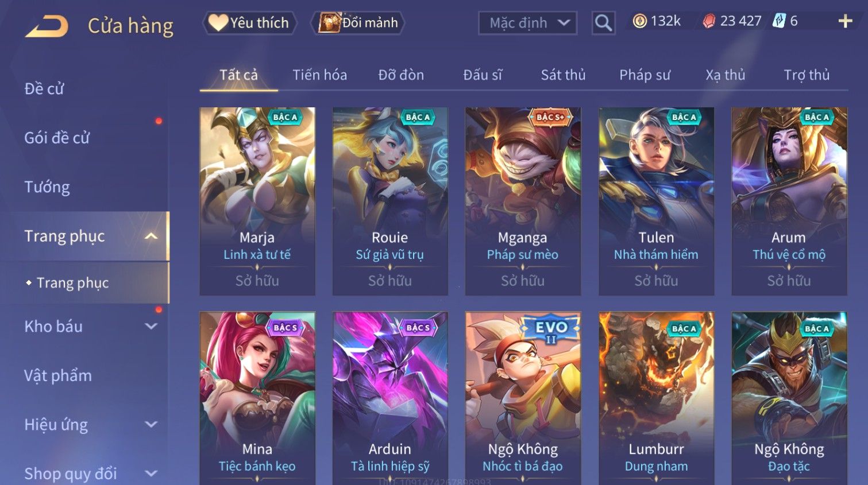Switch to the Tiến hóa tab

(x=319, y=75)
